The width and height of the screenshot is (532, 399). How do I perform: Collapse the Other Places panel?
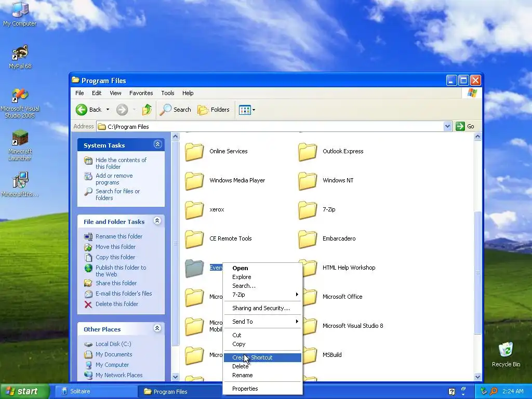(157, 328)
